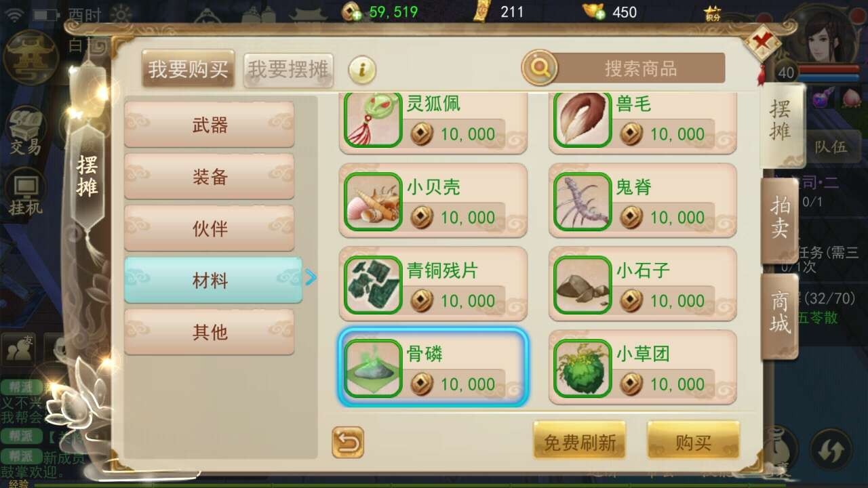Open the info icon beside 我要摆摊
This screenshot has width=868, height=488.
point(362,69)
